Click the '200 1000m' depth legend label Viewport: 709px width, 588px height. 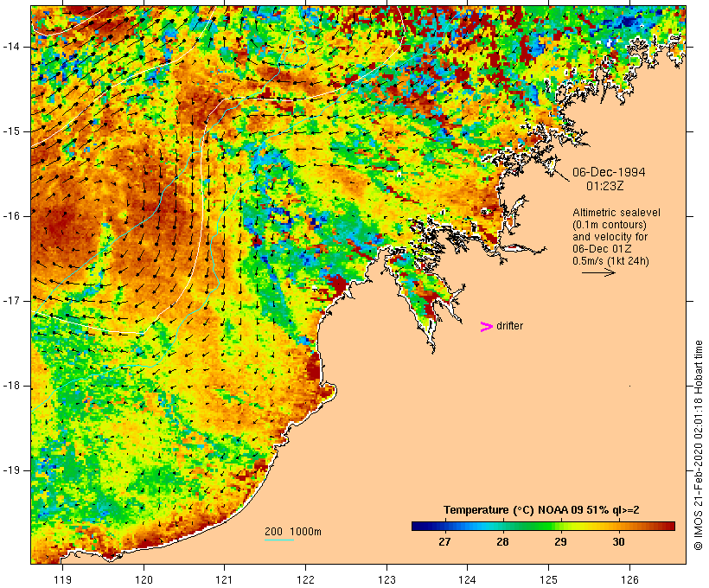click(x=292, y=531)
